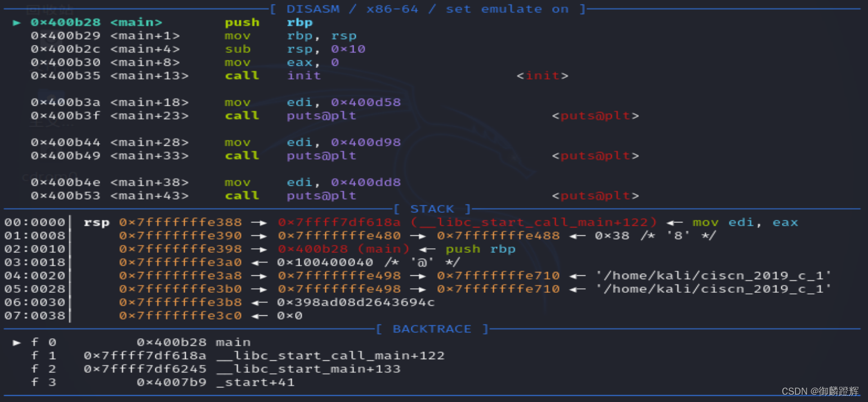The width and height of the screenshot is (868, 402).
Task: Click the frame selector arrow beside f 0
Action: tap(16, 342)
